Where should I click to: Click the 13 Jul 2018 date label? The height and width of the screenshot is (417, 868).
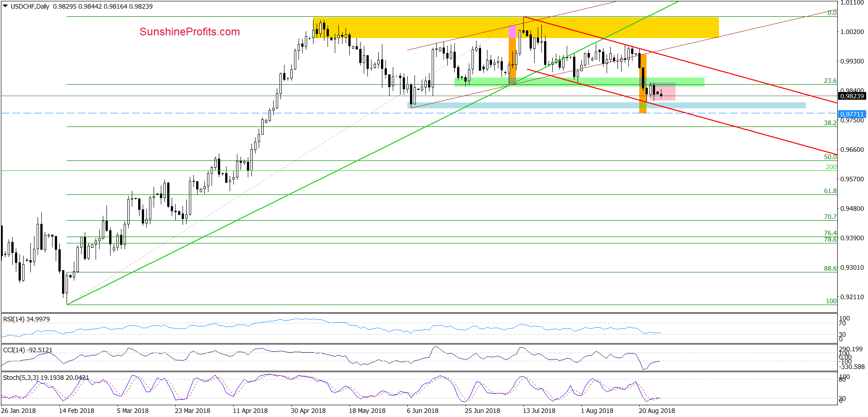[x=539, y=411]
